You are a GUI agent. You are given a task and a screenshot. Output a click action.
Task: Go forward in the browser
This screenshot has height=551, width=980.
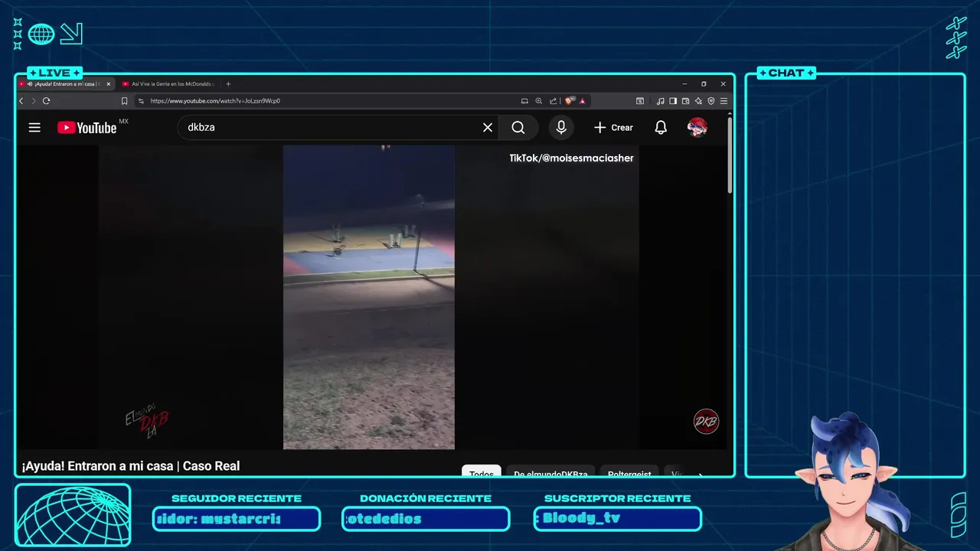click(x=34, y=101)
